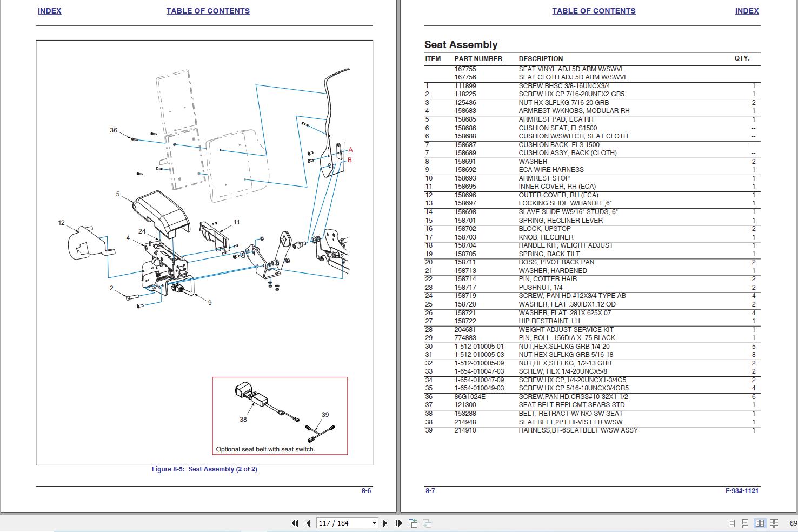Click part number 167755

point(465,69)
